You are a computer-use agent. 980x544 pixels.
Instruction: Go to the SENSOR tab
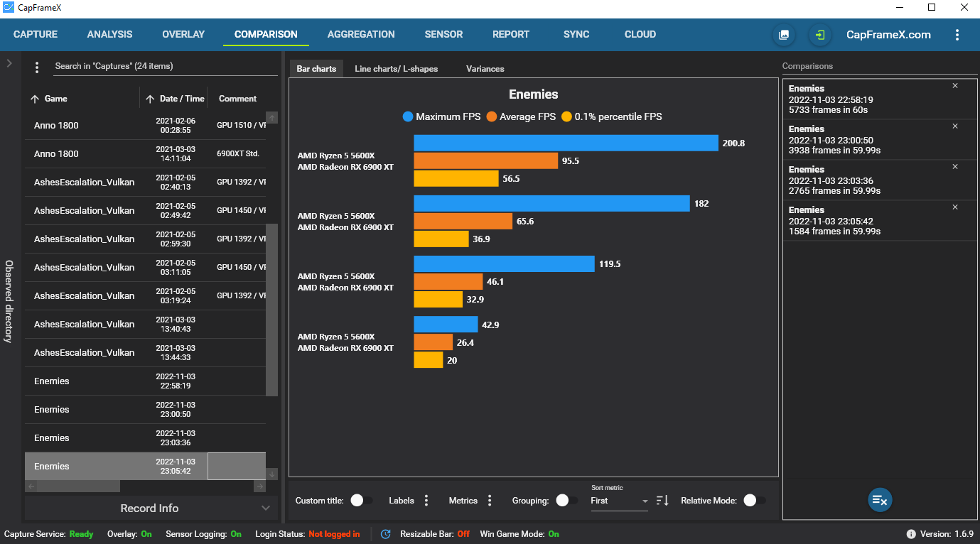tap(443, 34)
